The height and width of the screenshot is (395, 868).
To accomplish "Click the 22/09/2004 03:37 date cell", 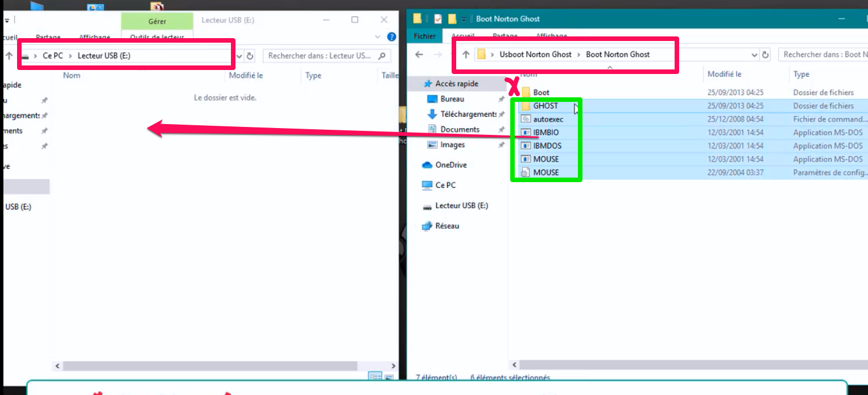I will coord(735,172).
